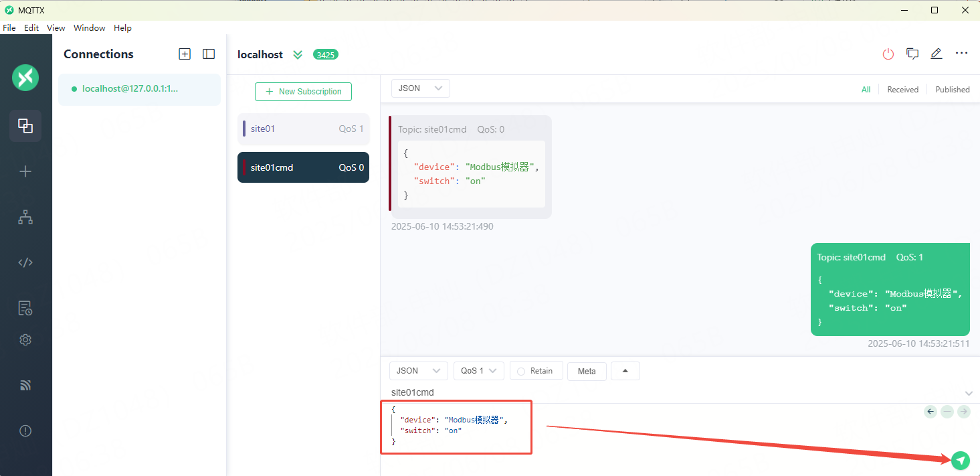Screen dimensions: 980x476
Task: Open the Settings gear in sidebar
Action: coord(25,339)
